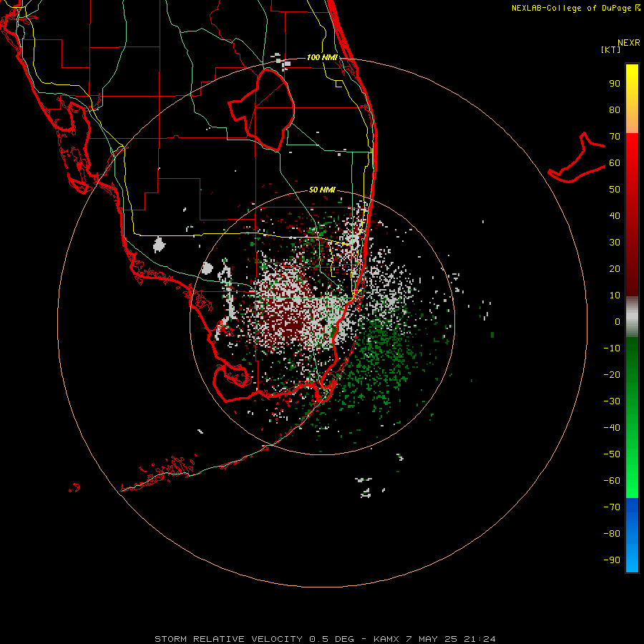Image resolution: width=644 pixels, height=644 pixels.
Task: Click the 50 knot value on the scale
Action: [x=615, y=190]
